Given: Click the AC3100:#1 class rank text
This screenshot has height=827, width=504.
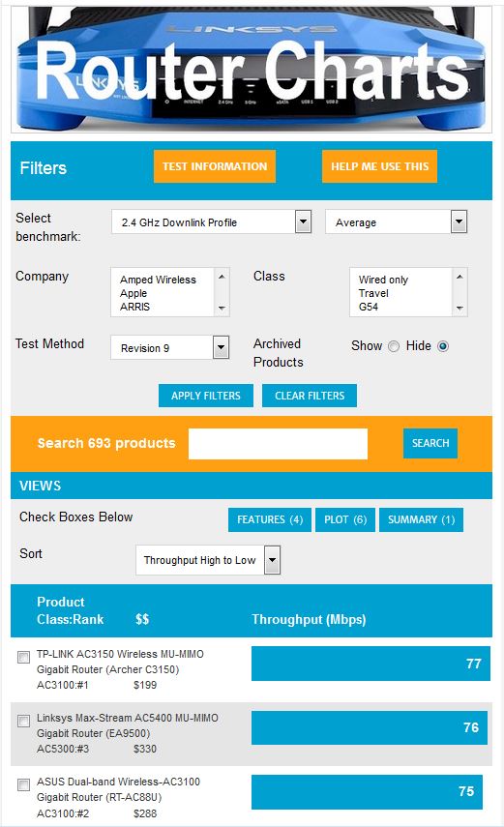Looking at the screenshot, I should point(63,685).
